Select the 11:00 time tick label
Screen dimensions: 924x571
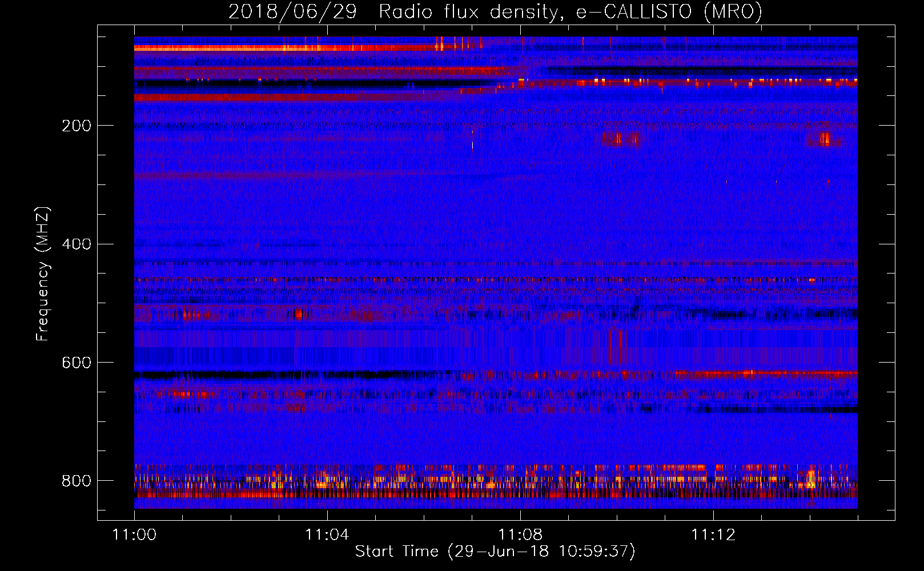coord(134,535)
